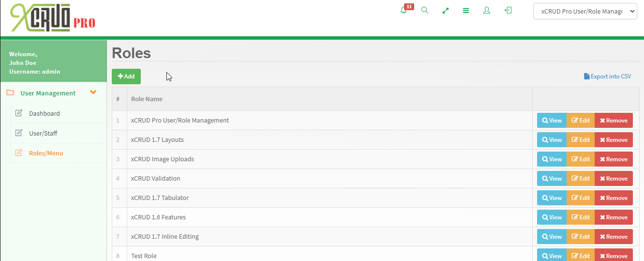
Task: Click the 'xCRUD 1.6 Features' role name cell
Action: click(329, 217)
